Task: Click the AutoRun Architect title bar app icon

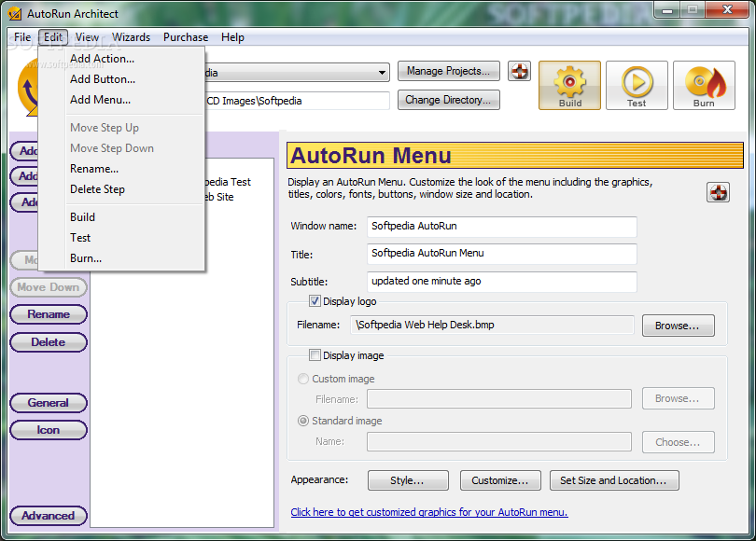Action: click(15, 13)
